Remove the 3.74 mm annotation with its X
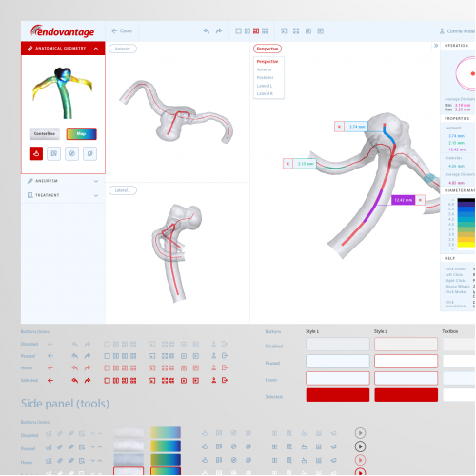Image resolution: width=476 pixels, height=476 pixels. (339, 127)
